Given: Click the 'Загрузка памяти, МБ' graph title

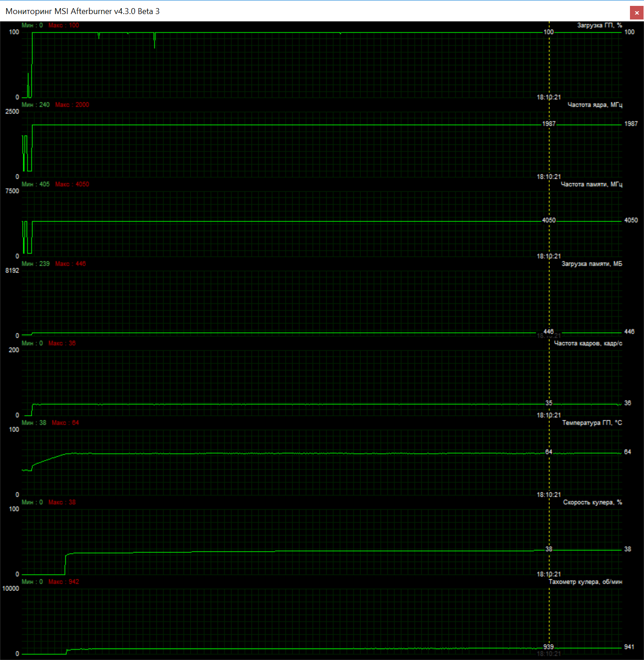Looking at the screenshot, I should pyautogui.click(x=591, y=264).
